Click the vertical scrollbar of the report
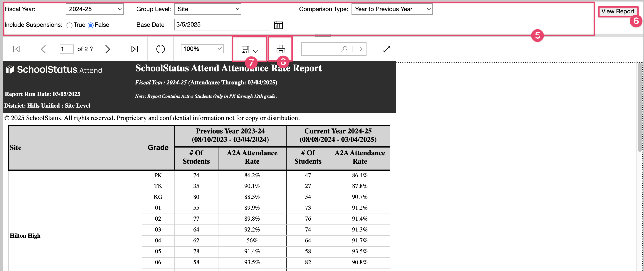Screen dimensions: 644x271 click(x=640, y=107)
